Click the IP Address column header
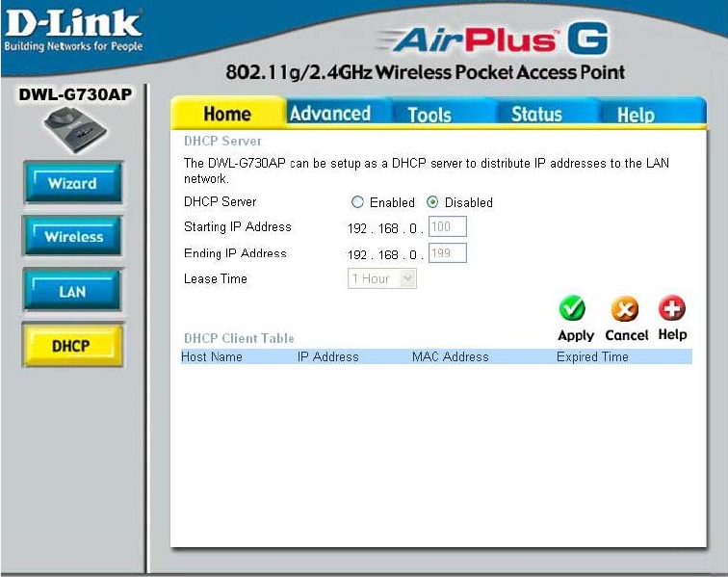The image size is (728, 577). pos(327,356)
